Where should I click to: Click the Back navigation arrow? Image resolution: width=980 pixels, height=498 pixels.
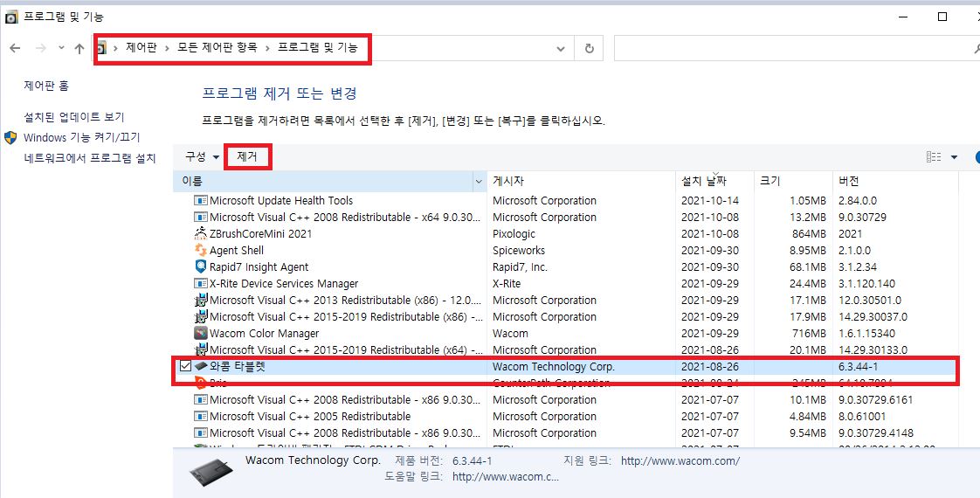pos(15,48)
